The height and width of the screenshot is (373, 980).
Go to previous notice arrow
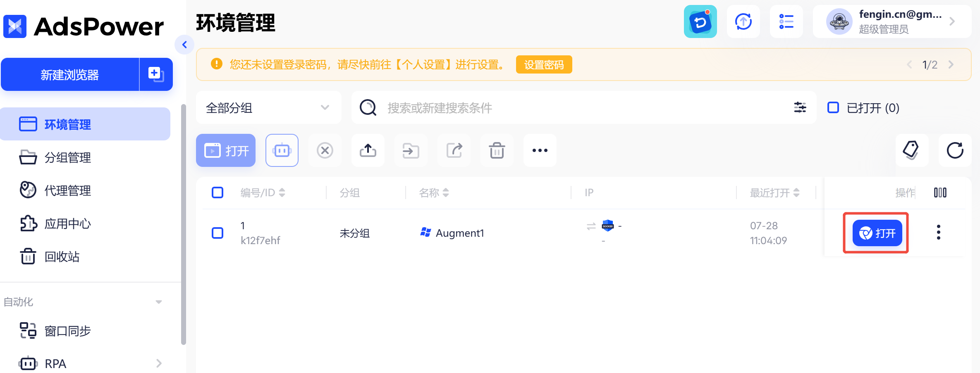point(909,64)
